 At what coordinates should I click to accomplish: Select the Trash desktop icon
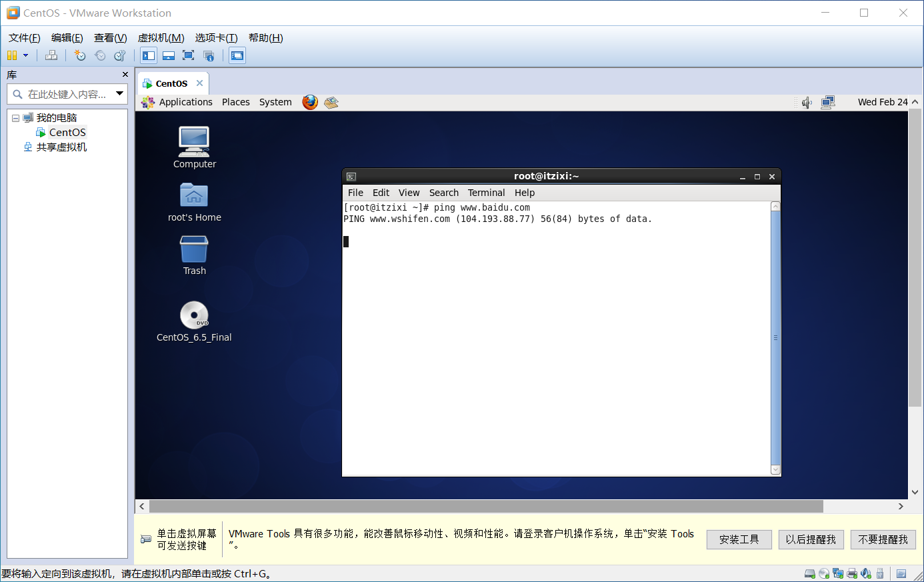195,255
